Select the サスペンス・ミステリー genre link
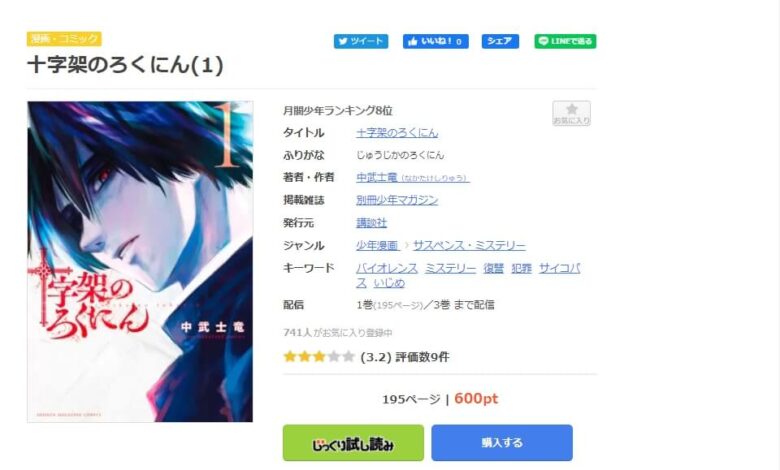Image resolution: width=780 pixels, height=470 pixels. (x=469, y=246)
